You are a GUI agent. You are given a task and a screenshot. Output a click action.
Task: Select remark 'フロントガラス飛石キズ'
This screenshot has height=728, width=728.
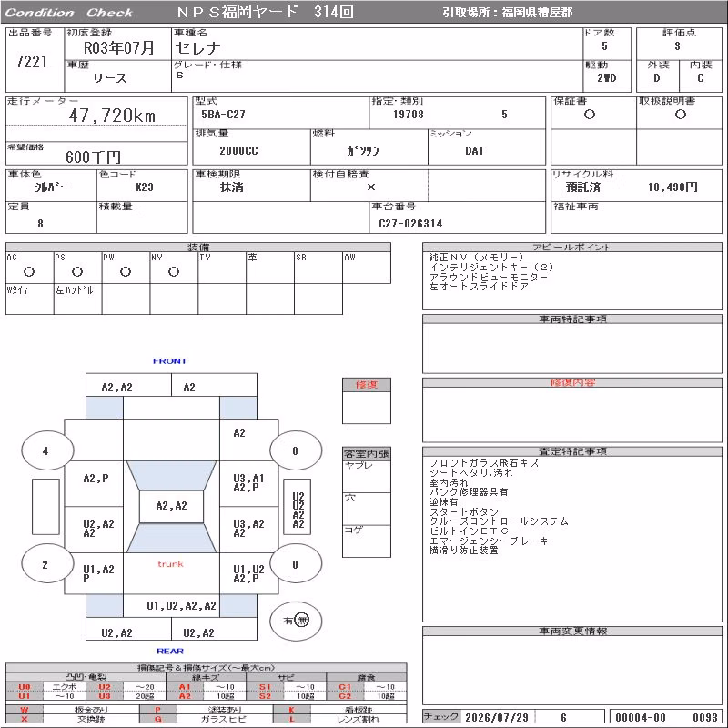coord(484,463)
